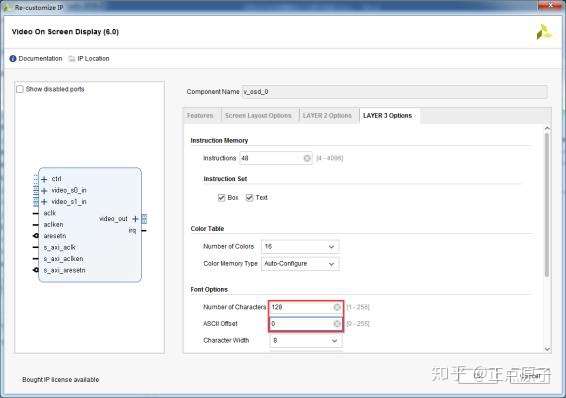Click the ASCII Offset input field
This screenshot has height=398, width=566.
tap(306, 324)
